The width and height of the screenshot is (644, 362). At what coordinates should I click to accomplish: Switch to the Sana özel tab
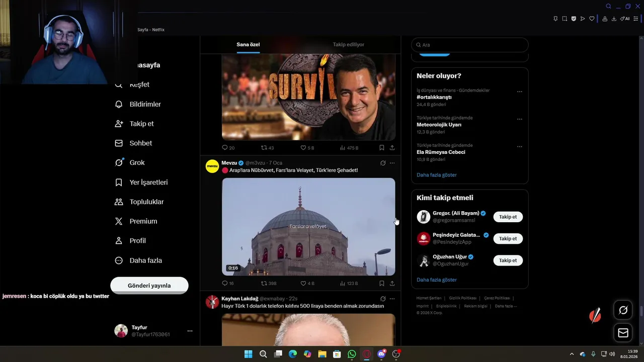tap(248, 45)
